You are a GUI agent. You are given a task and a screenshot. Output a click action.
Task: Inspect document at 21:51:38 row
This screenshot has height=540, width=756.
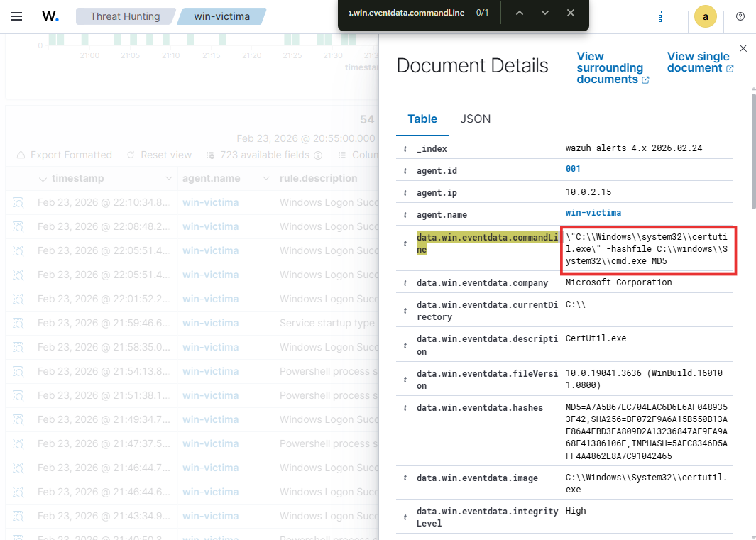pyautogui.click(x=18, y=395)
